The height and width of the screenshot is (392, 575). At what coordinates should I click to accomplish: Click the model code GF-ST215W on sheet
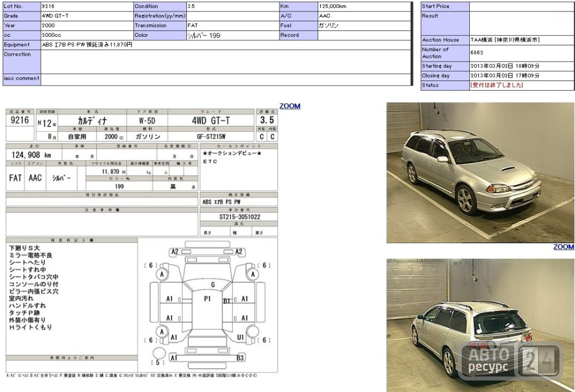(211, 136)
